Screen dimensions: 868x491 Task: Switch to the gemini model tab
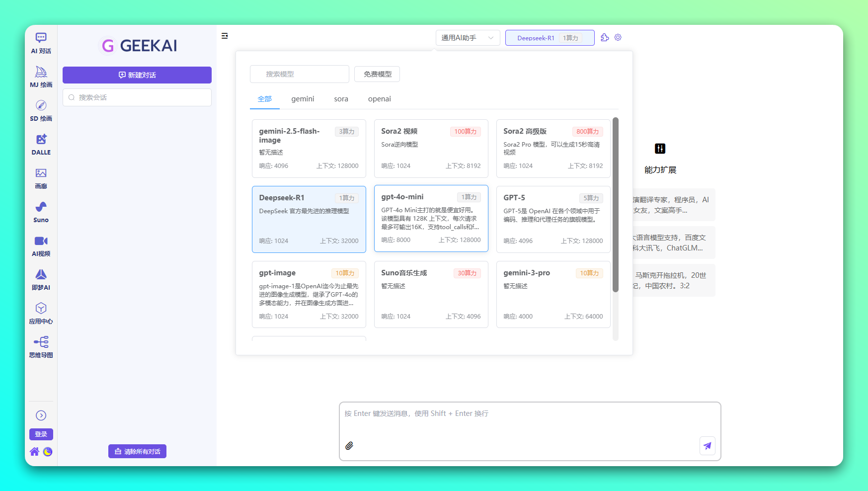pos(303,99)
